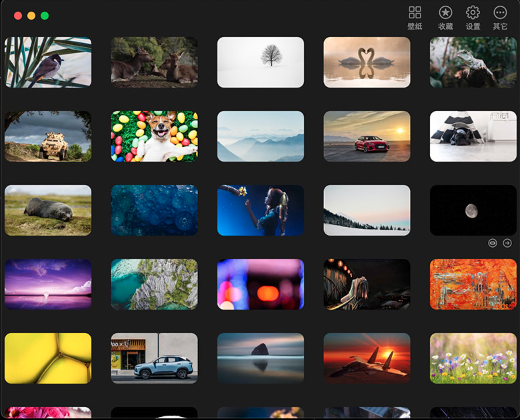Choose the lone tree in snow wallpaper
This screenshot has height=420, width=520.
pos(260,62)
